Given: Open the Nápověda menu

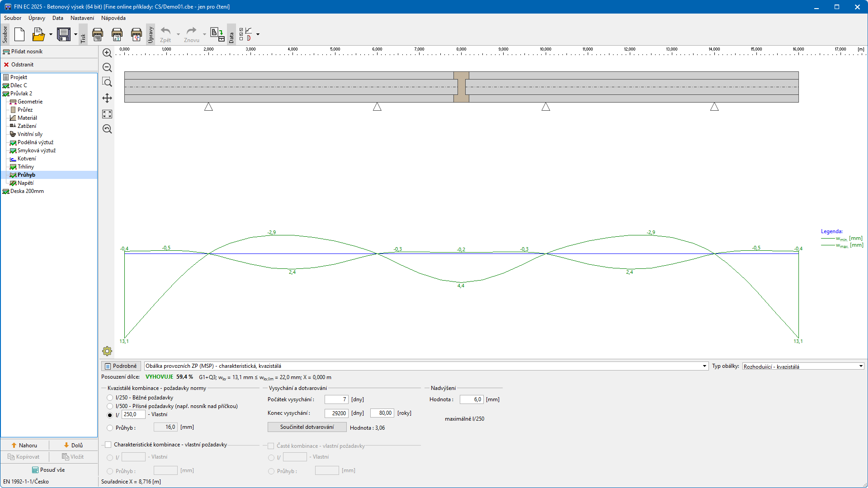Looking at the screenshot, I should click(x=113, y=18).
